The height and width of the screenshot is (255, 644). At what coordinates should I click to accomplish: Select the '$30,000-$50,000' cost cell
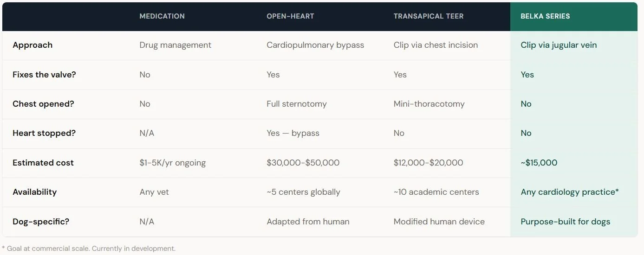coord(303,163)
